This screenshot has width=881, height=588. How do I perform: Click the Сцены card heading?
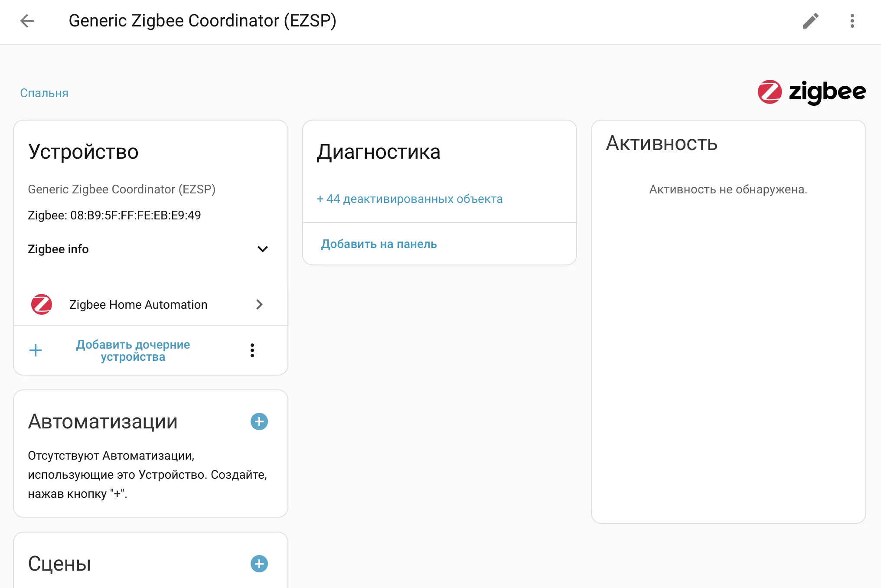[x=59, y=564]
